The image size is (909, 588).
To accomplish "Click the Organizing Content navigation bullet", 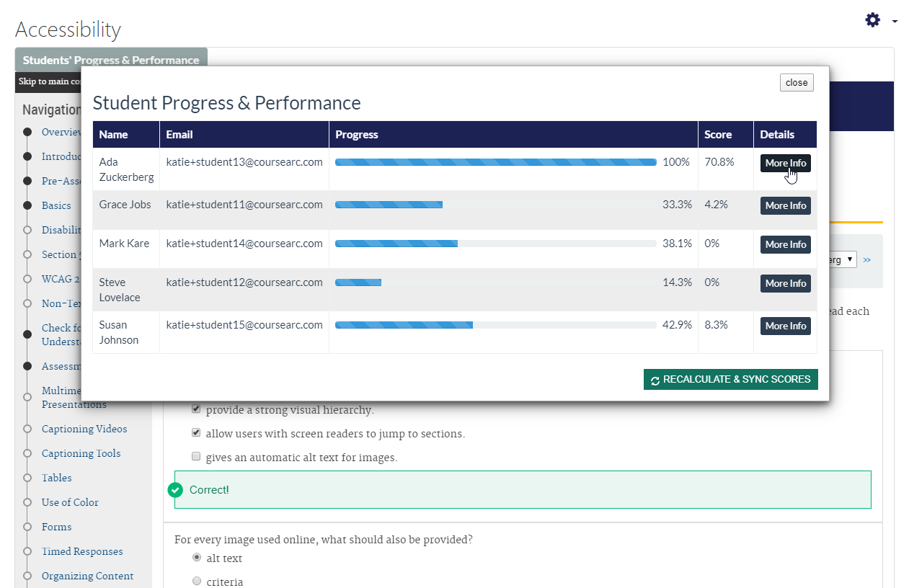I will (27, 576).
